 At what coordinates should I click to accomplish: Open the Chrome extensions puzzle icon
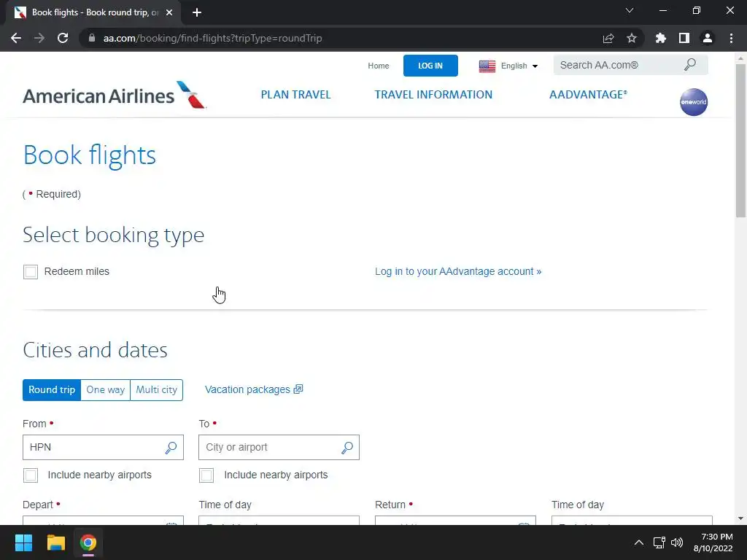(x=660, y=38)
